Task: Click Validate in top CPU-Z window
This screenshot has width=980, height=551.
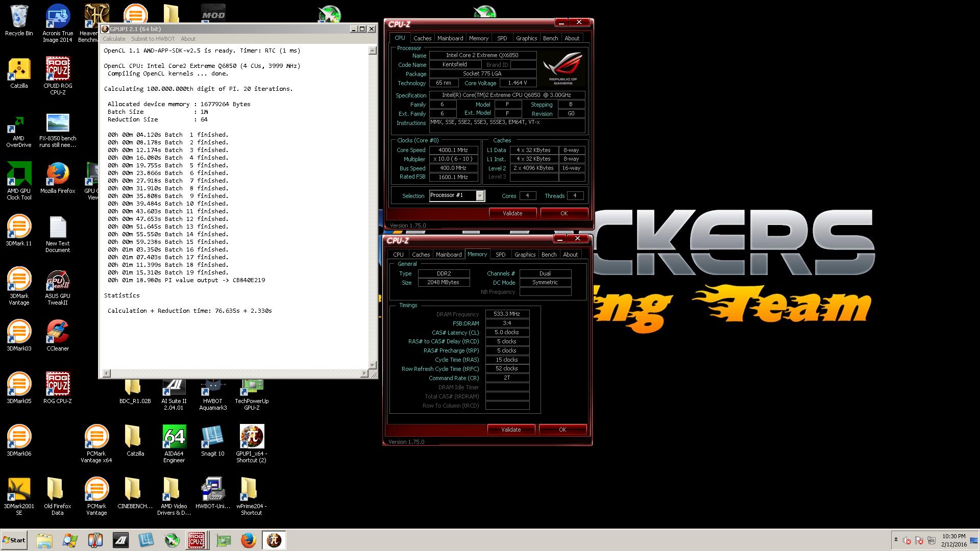Action: point(512,213)
